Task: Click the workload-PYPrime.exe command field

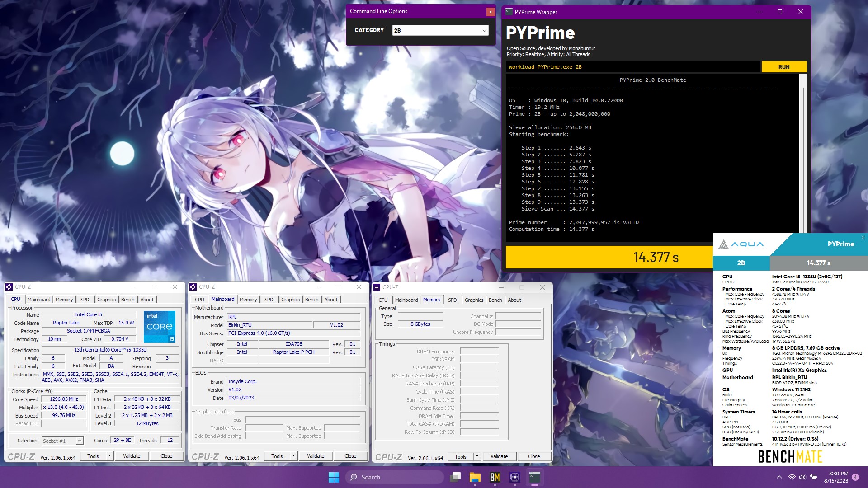Action: (x=632, y=67)
